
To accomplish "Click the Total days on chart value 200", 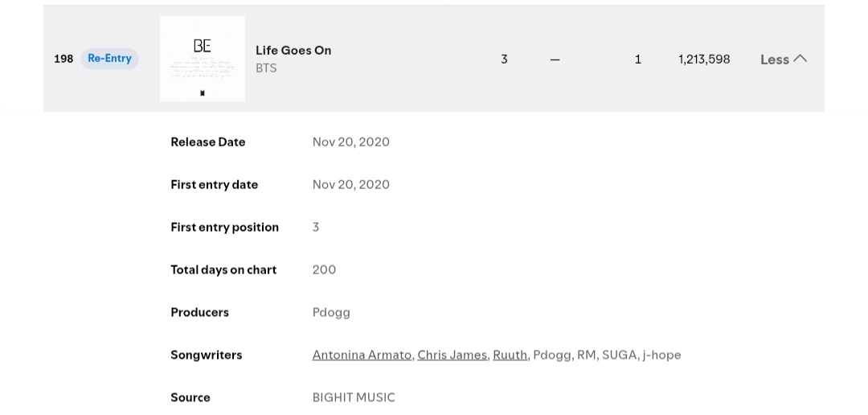I will point(324,269).
